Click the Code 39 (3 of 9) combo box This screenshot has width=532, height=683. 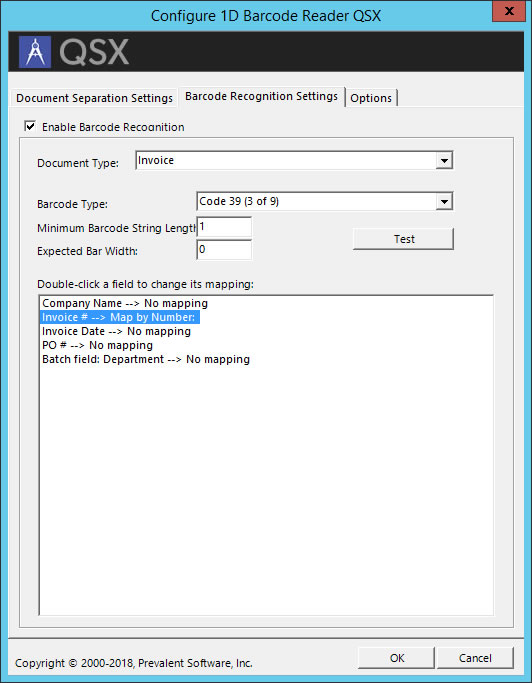pos(325,202)
